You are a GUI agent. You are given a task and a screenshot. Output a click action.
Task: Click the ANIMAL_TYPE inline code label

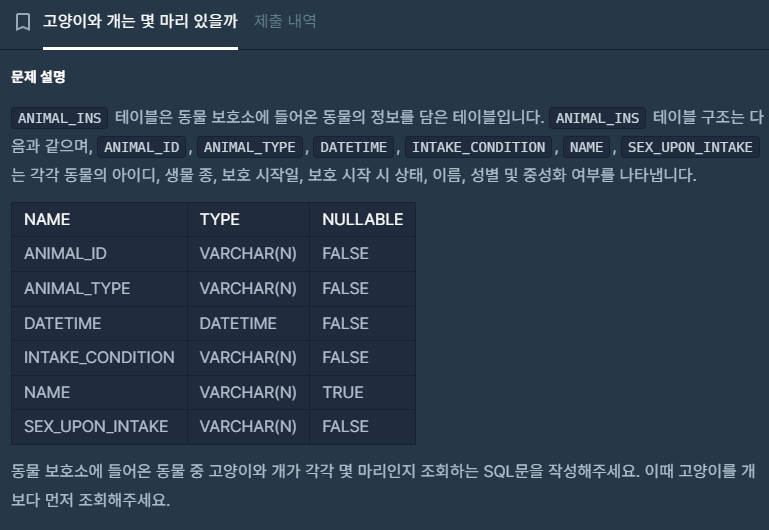[x=250, y=147]
